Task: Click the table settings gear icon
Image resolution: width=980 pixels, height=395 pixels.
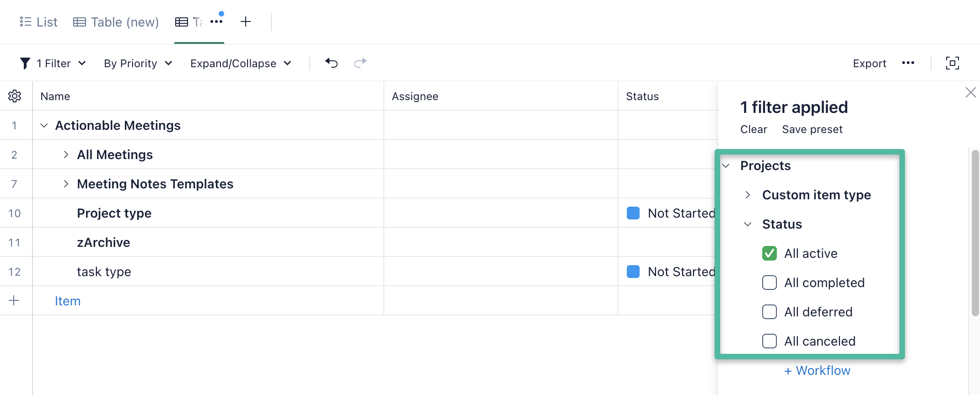Action: (x=15, y=96)
